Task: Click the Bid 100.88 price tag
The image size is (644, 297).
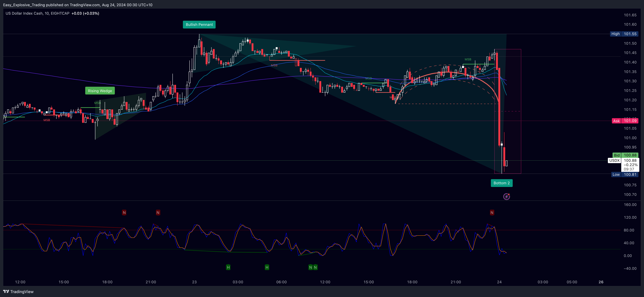Action: [625, 155]
